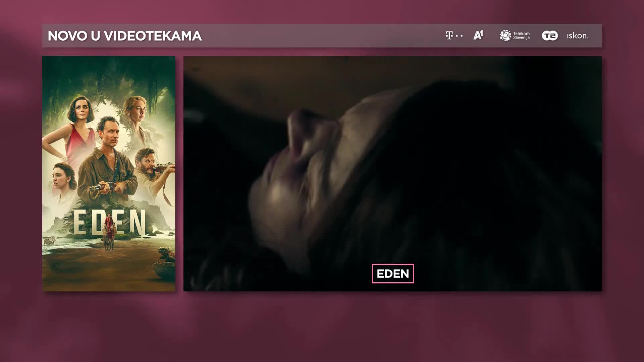Select the A1 provider logo
The image size is (644, 362).
click(x=478, y=35)
